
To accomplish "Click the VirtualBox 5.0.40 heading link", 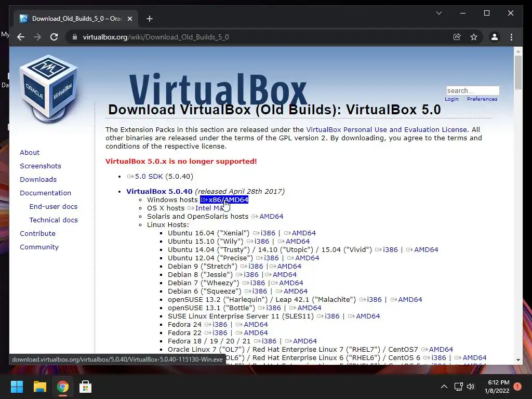I will pos(159,191).
